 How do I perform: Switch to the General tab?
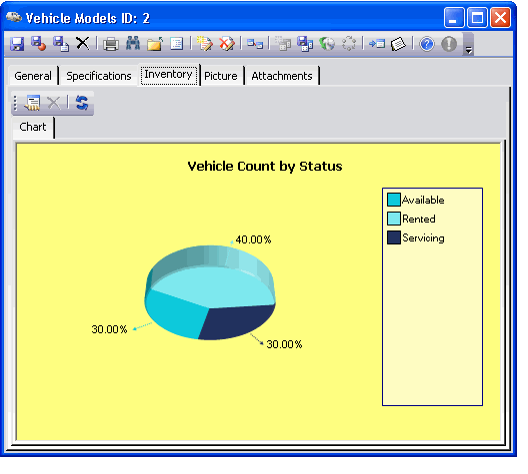[33, 76]
